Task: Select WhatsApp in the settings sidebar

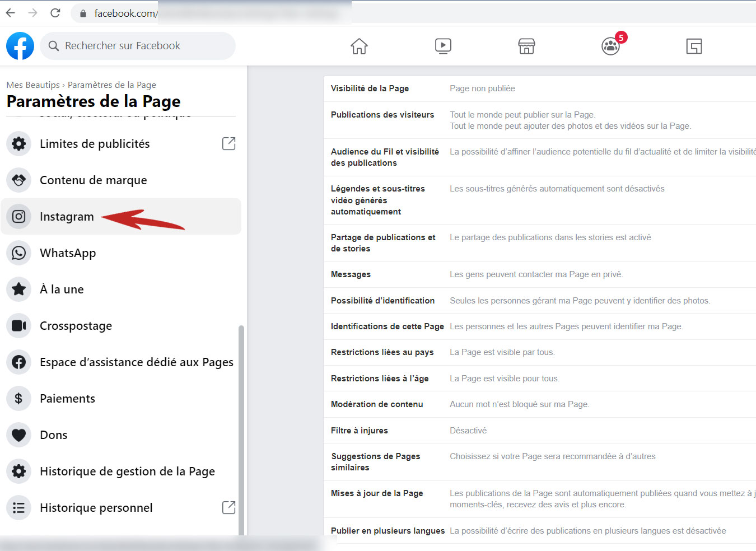Action: point(68,253)
